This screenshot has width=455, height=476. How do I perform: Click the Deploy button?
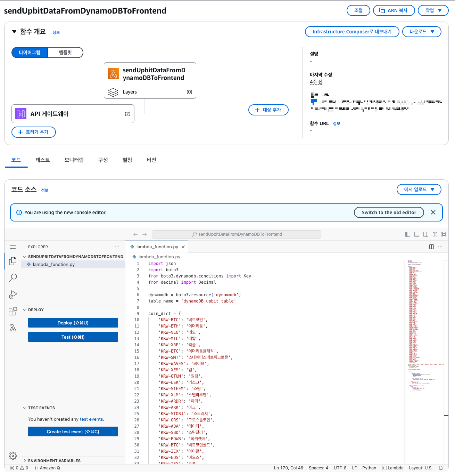pos(73,323)
